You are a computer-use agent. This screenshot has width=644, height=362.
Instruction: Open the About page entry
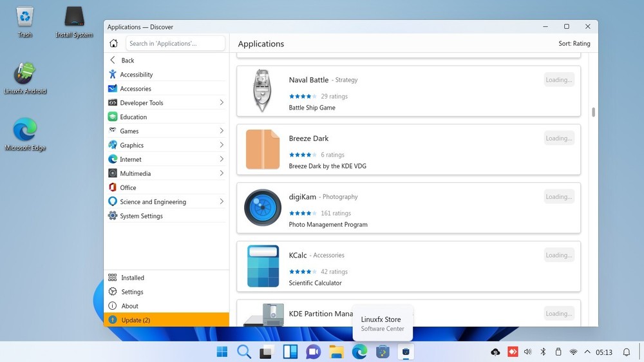pyautogui.click(x=130, y=306)
